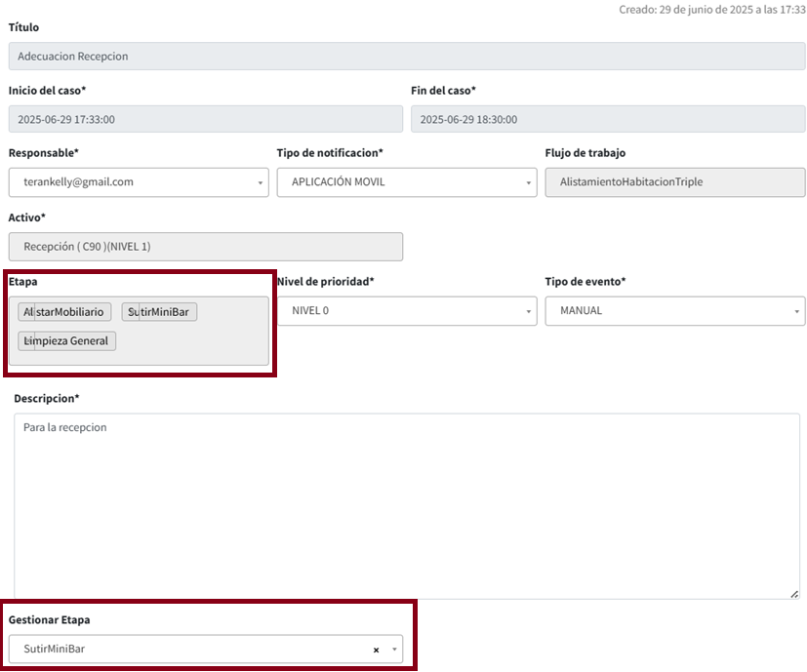
Task: Focus the Inicio del caso date field
Action: [205, 120]
